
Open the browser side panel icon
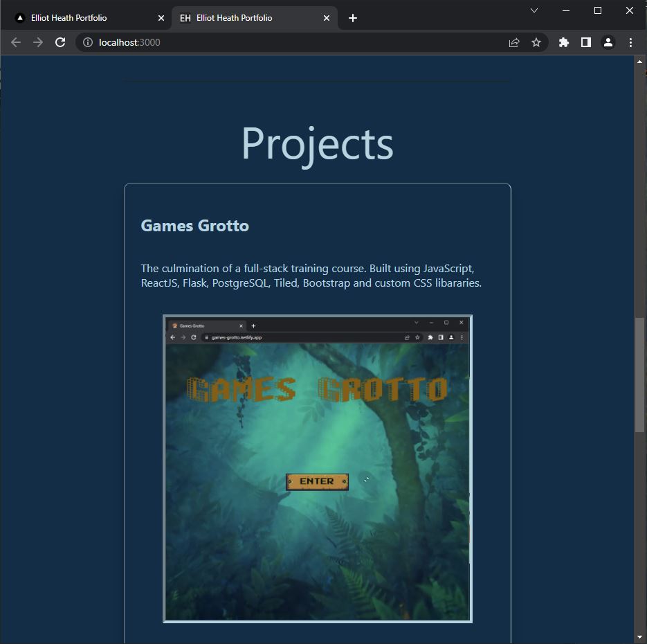(585, 42)
